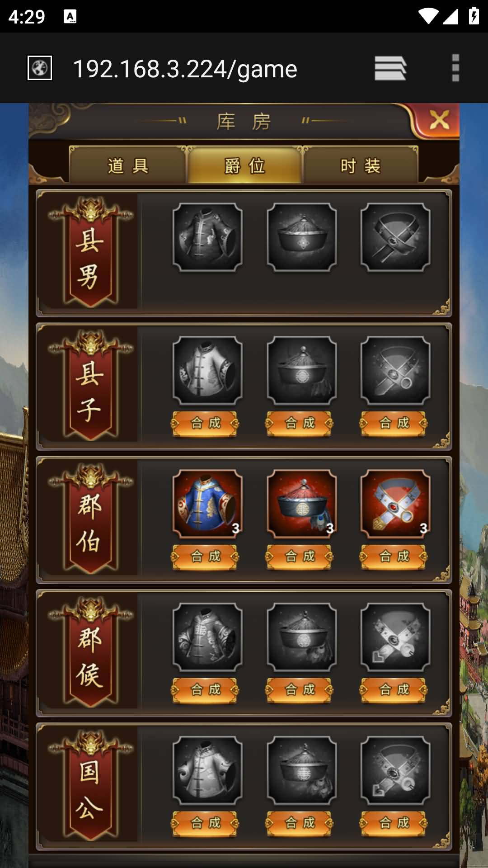Open the 爵位 tab
Image resolution: width=488 pixels, height=868 pixels.
coord(244,165)
